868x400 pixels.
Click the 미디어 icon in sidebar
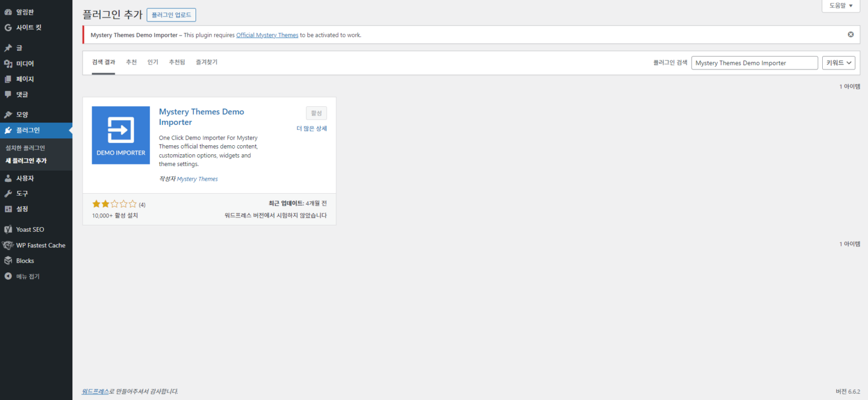(8, 64)
